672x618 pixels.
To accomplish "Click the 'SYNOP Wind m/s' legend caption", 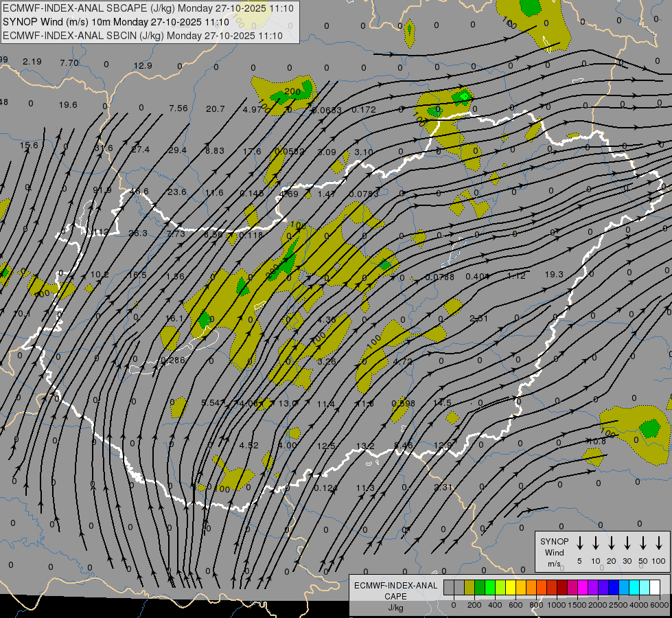I will click(x=554, y=552).
